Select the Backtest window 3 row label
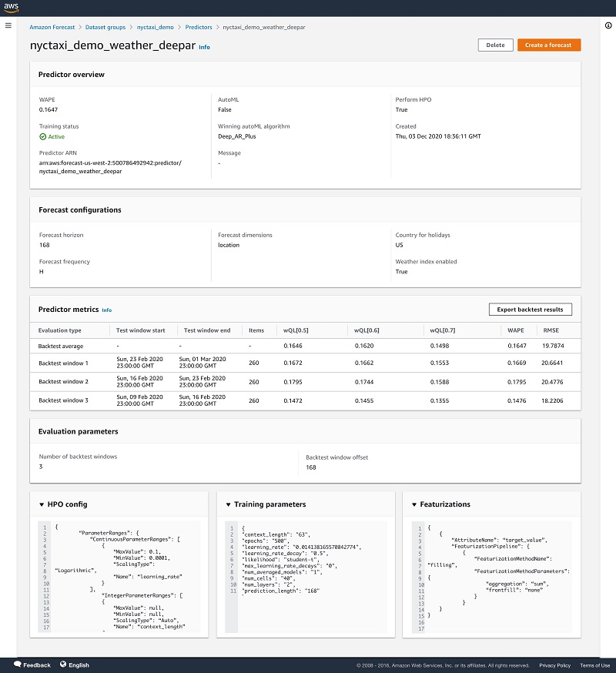 coord(63,400)
